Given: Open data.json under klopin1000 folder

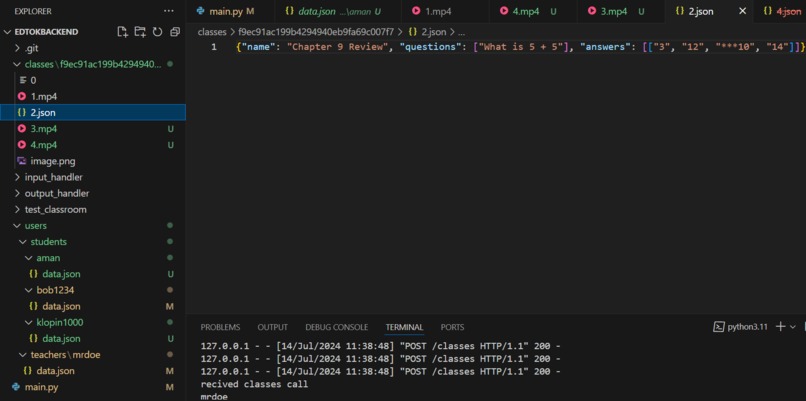Looking at the screenshot, I should (x=93, y=338).
